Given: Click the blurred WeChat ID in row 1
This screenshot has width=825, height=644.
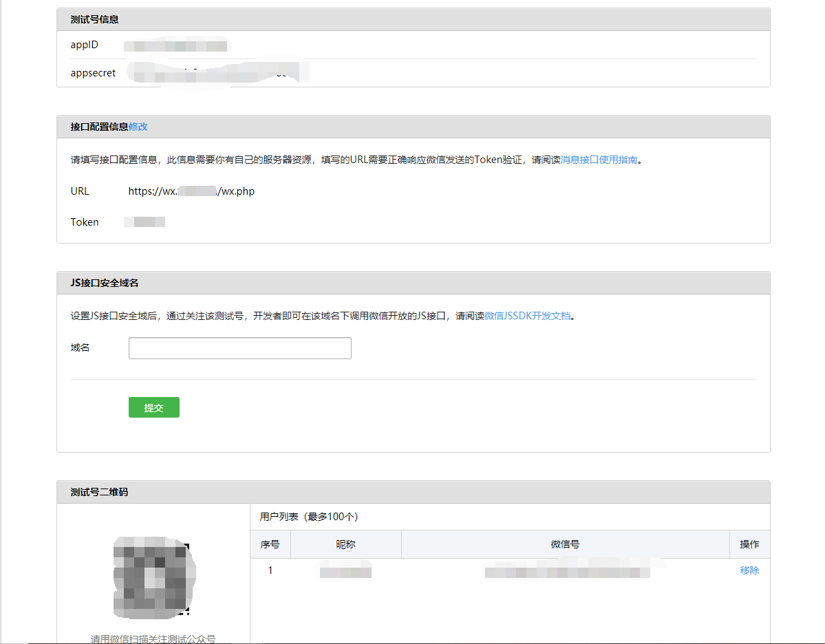Looking at the screenshot, I should pos(567,570).
